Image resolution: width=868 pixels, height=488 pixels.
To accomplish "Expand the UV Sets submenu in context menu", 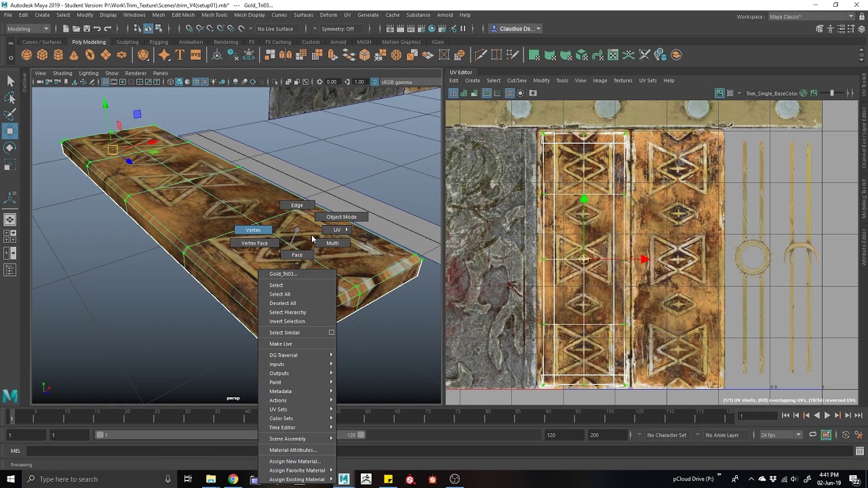I will (x=297, y=409).
